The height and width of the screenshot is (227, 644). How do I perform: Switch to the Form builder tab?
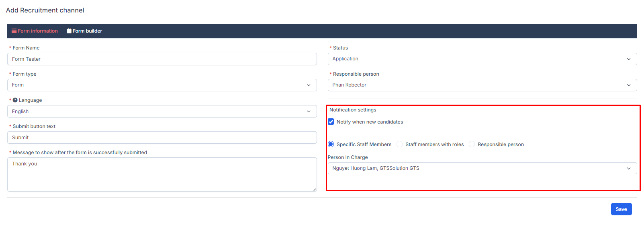click(x=85, y=31)
